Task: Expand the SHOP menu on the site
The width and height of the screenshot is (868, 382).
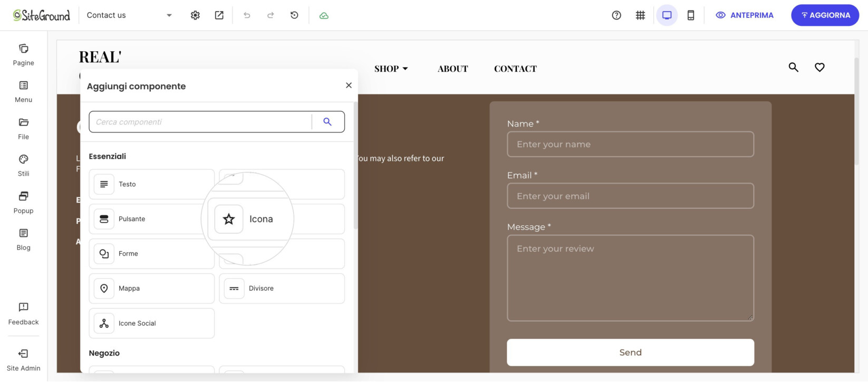Action: coord(391,69)
